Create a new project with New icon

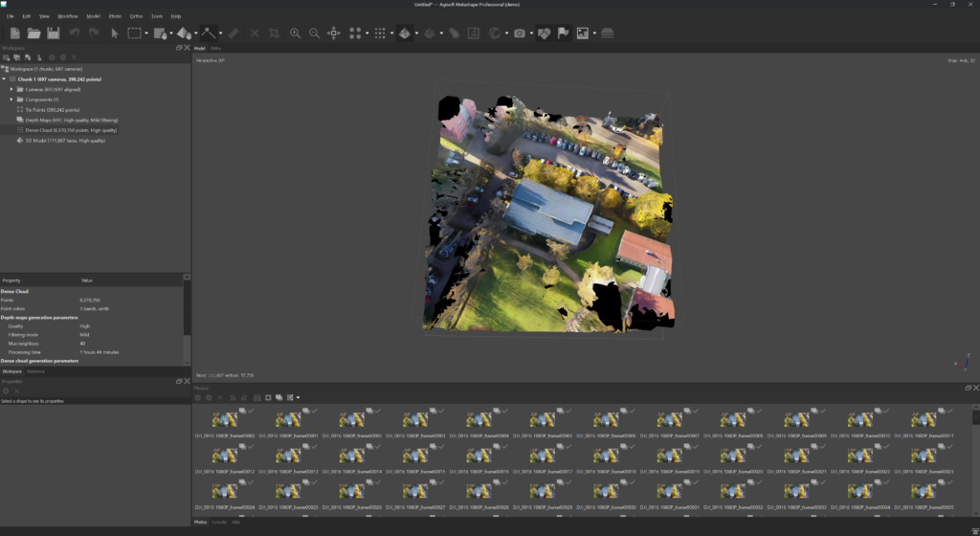[x=15, y=33]
